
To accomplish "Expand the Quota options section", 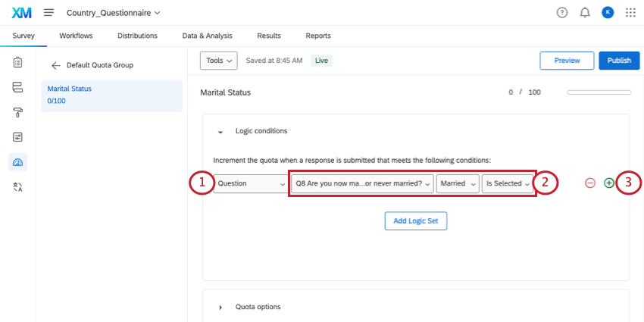I will click(220, 307).
